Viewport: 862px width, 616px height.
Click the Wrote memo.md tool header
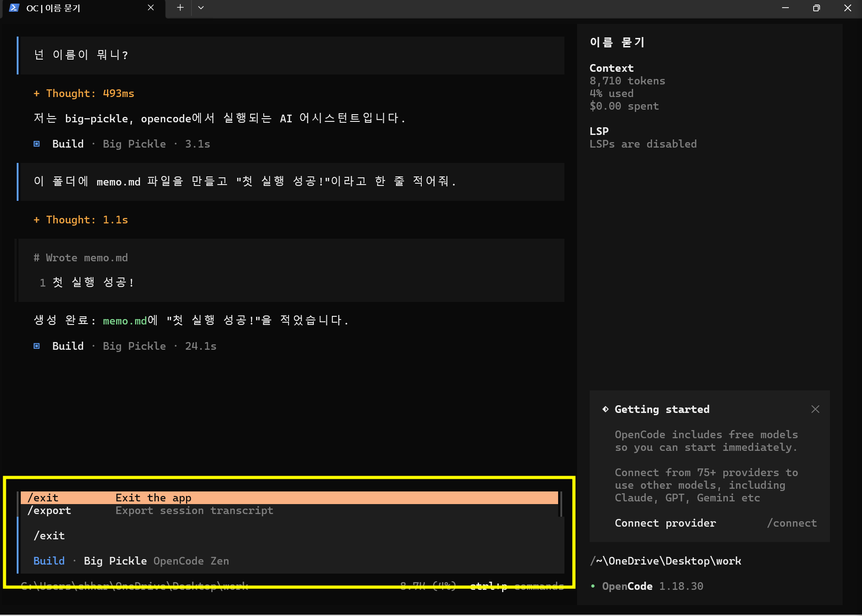click(81, 258)
